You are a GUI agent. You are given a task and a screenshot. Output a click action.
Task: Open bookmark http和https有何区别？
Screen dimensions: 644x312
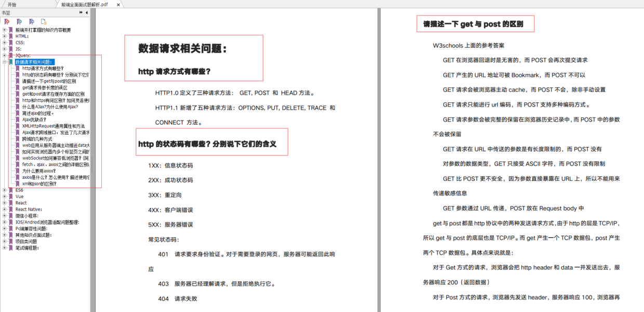point(56,100)
